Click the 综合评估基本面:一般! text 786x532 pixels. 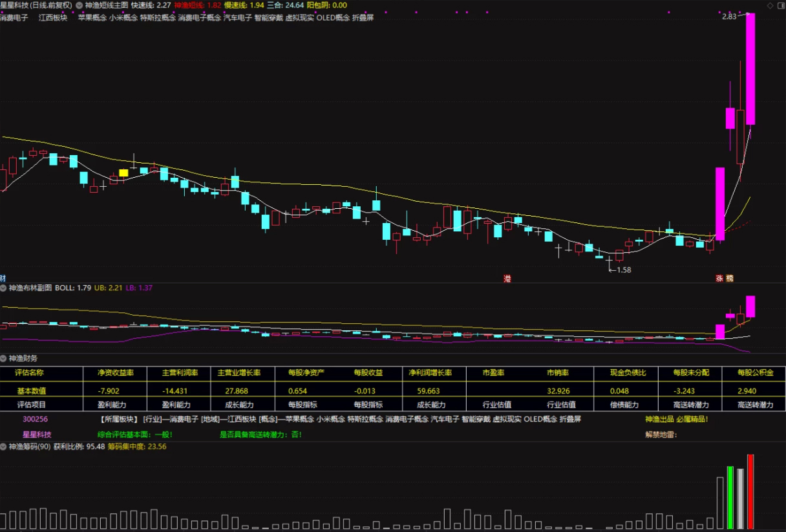pyautogui.click(x=135, y=434)
